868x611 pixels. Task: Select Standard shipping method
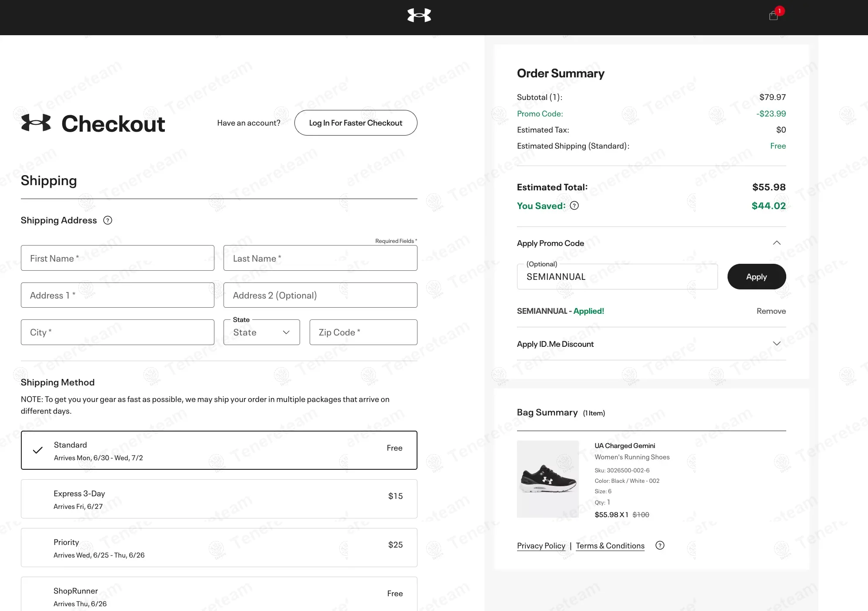(x=219, y=450)
